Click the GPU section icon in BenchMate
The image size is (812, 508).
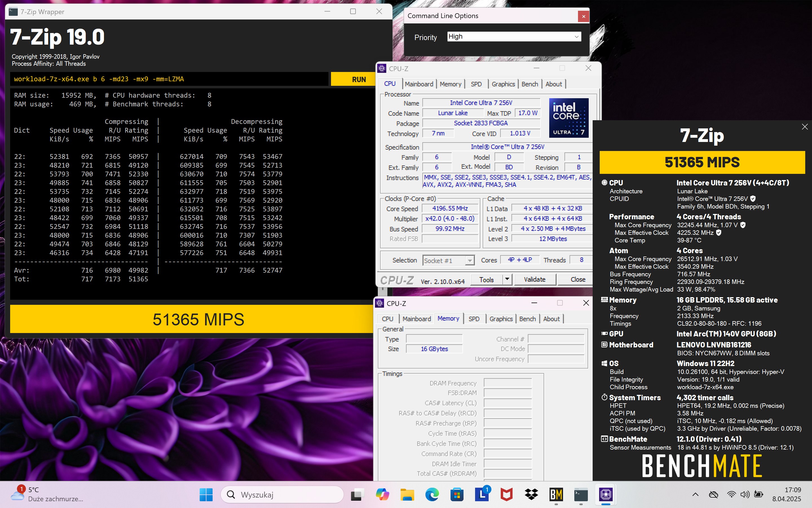(604, 334)
